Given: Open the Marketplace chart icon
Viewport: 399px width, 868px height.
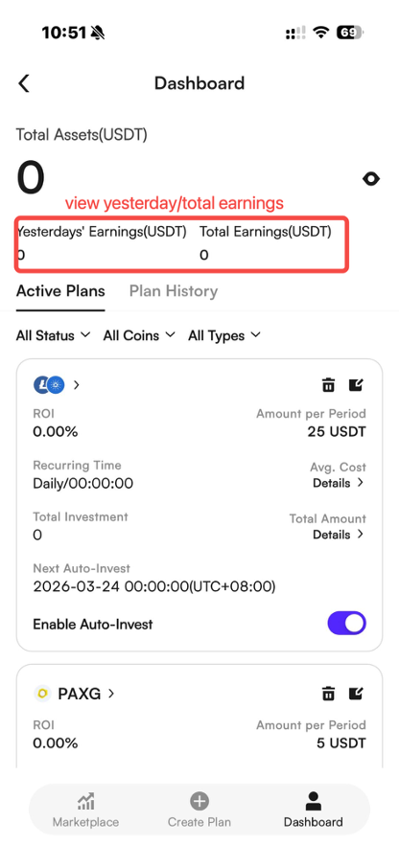Looking at the screenshot, I should 86,801.
